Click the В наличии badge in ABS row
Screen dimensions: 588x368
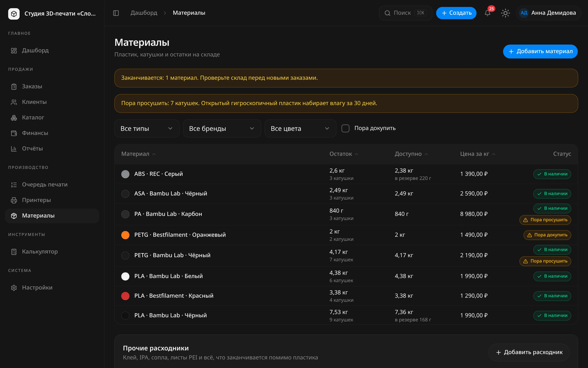[552, 174]
